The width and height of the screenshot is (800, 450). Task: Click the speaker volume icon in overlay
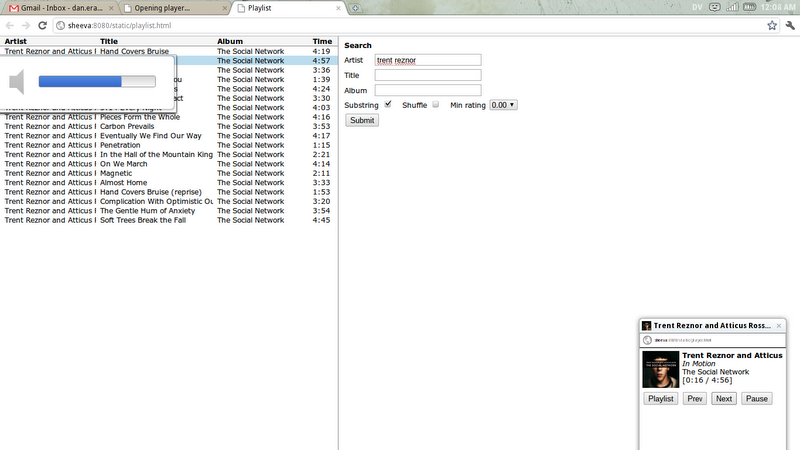(17, 82)
